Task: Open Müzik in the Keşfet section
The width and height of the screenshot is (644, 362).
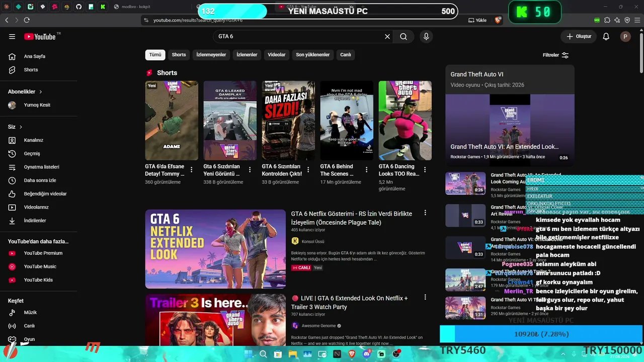Action: pos(38,312)
